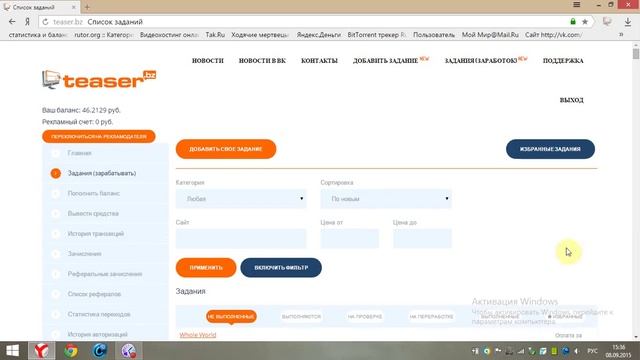Open browser downloads arrow icon
The image size is (640, 360).
pos(628,22)
